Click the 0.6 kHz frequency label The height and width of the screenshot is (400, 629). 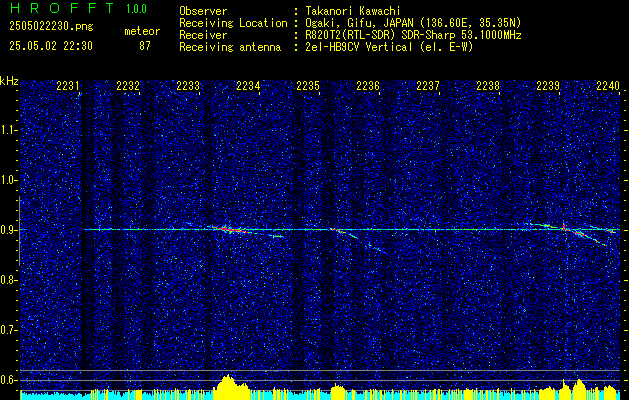pos(7,380)
